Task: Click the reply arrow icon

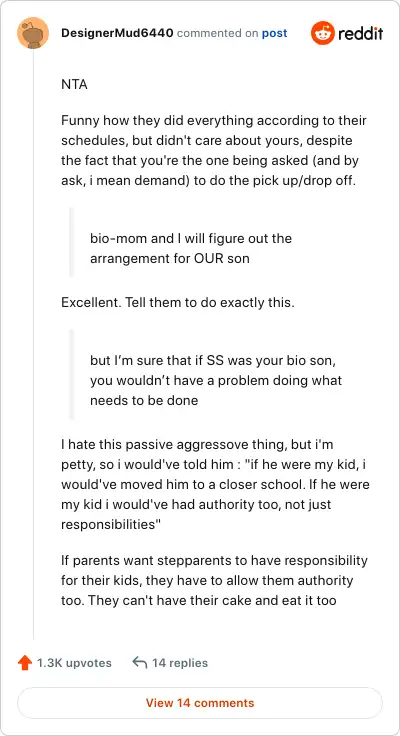Action: 140,663
